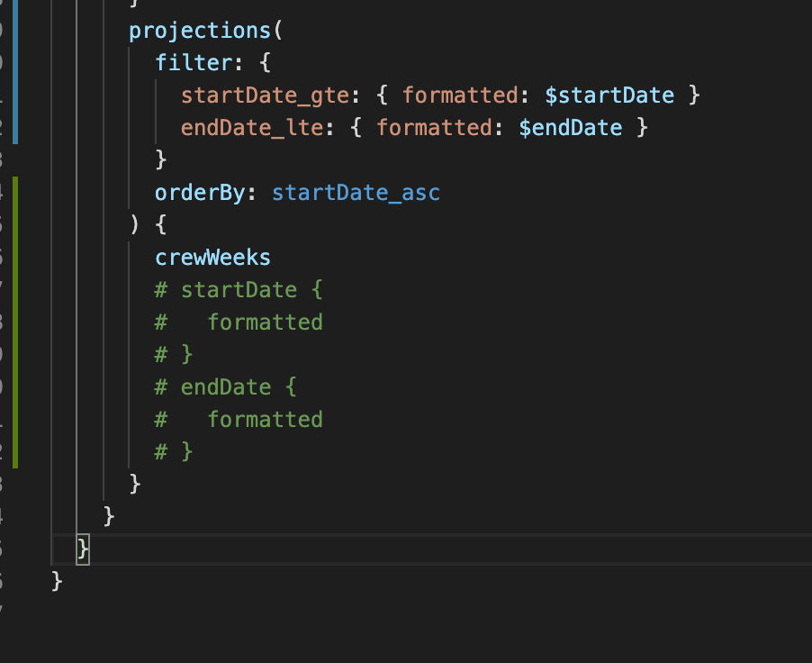The image size is (812, 663).
Task: Click the green added-lines gutter marker
Action: (x=15, y=324)
